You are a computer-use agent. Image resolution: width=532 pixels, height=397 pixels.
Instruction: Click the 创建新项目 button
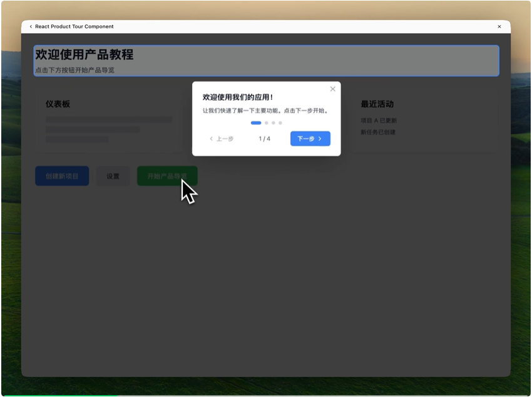tap(62, 176)
